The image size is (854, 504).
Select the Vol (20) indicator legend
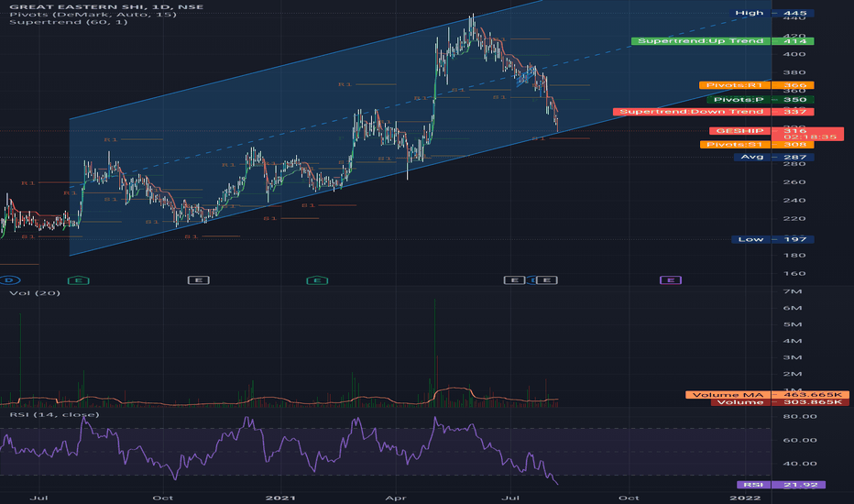(x=35, y=293)
